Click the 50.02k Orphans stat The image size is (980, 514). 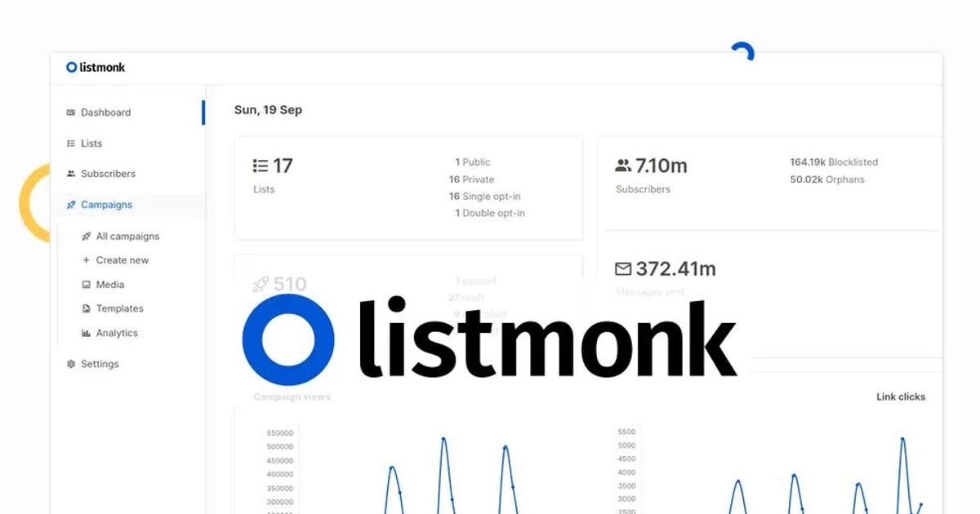pos(827,179)
